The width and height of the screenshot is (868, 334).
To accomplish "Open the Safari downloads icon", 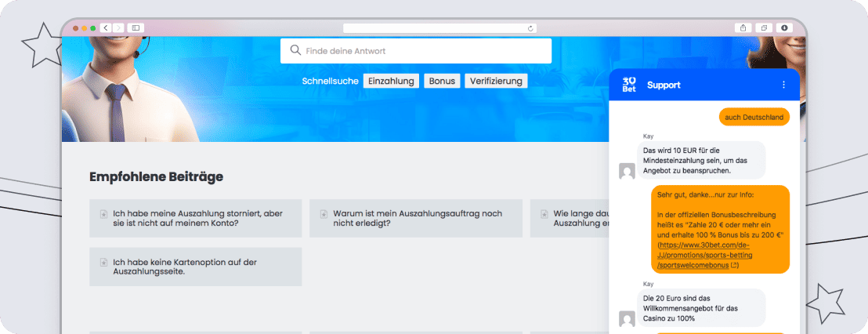I will 784,27.
